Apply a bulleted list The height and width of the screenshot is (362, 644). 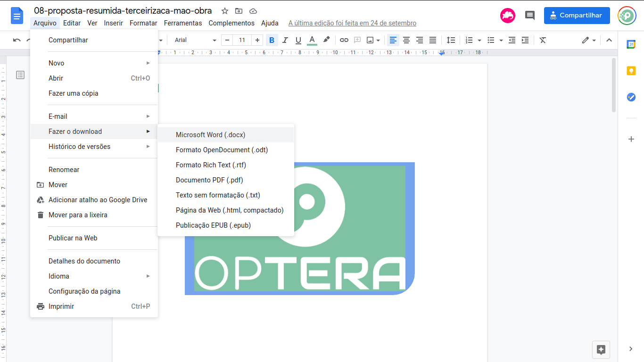pos(491,40)
